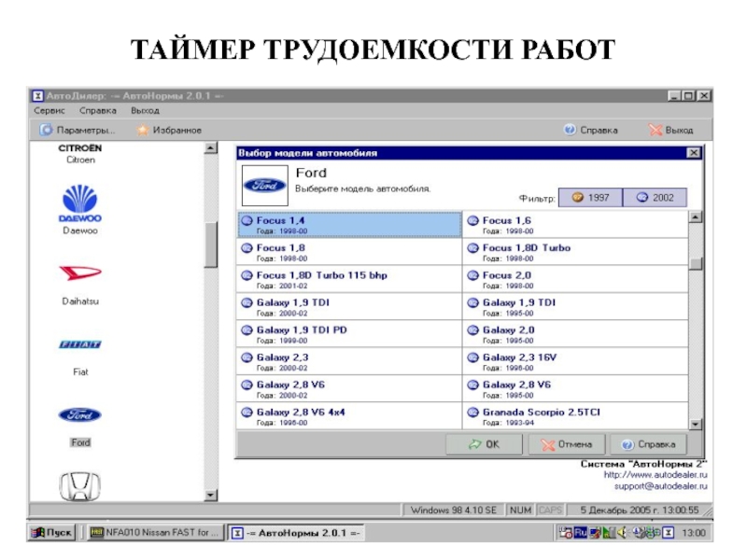Click the NUM indicator in status bar
This screenshot has width=747, height=560.
520,510
